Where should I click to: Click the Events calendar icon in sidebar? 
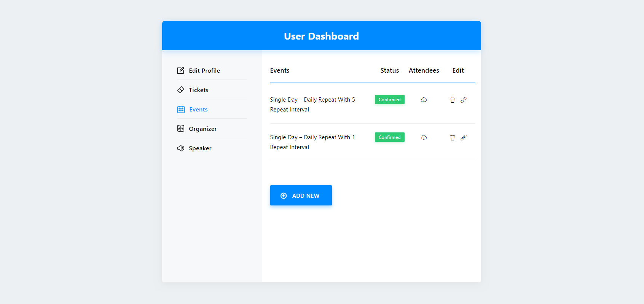[x=181, y=109]
